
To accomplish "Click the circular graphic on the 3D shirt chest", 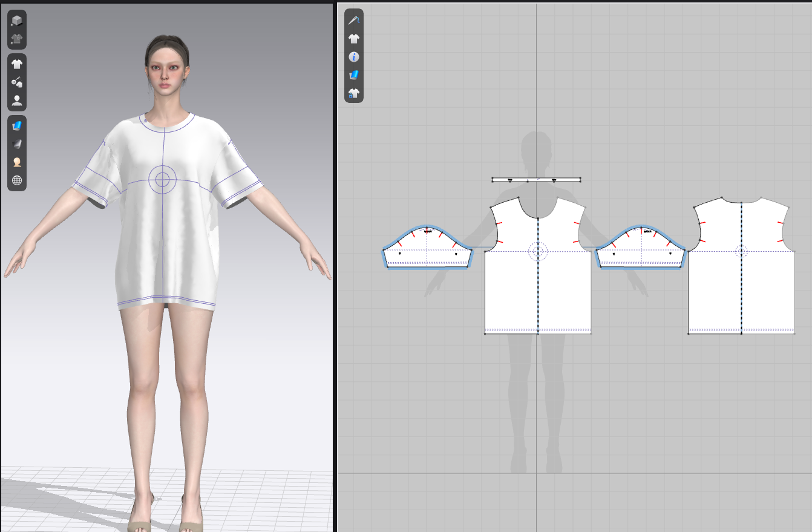I will pos(162,179).
